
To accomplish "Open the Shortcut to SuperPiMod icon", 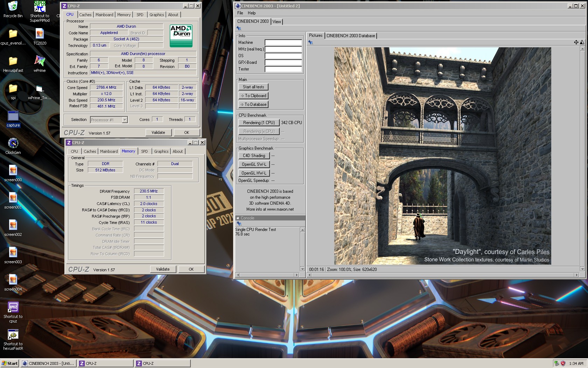I will [40, 11].
